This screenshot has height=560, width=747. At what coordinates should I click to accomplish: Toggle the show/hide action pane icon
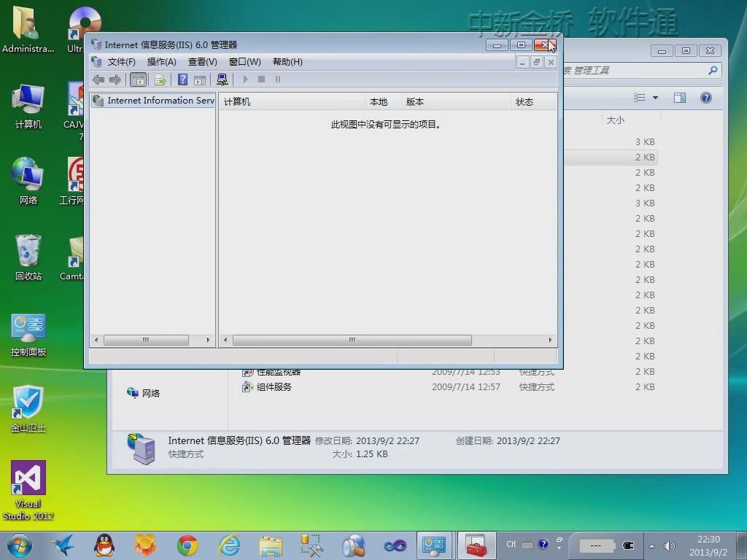[200, 79]
